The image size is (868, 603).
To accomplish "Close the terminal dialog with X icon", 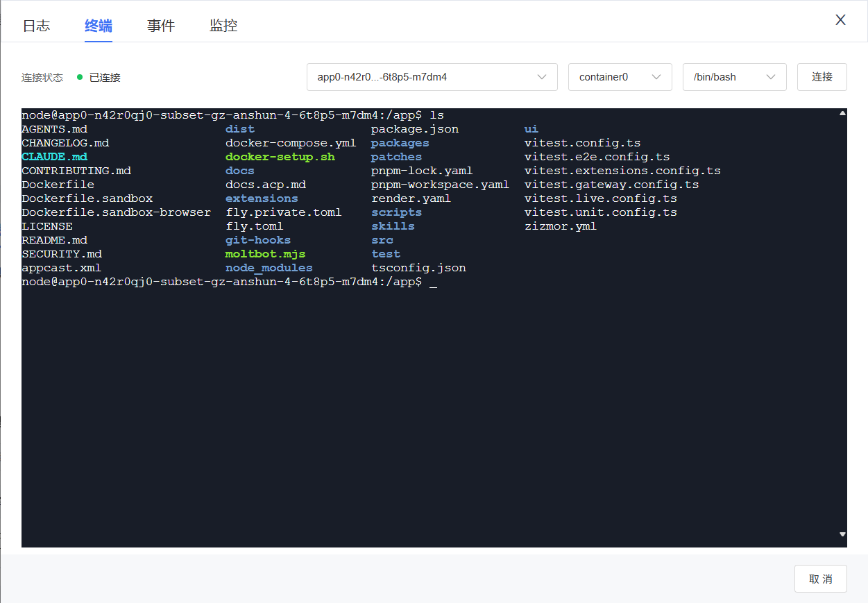I will click(x=840, y=20).
